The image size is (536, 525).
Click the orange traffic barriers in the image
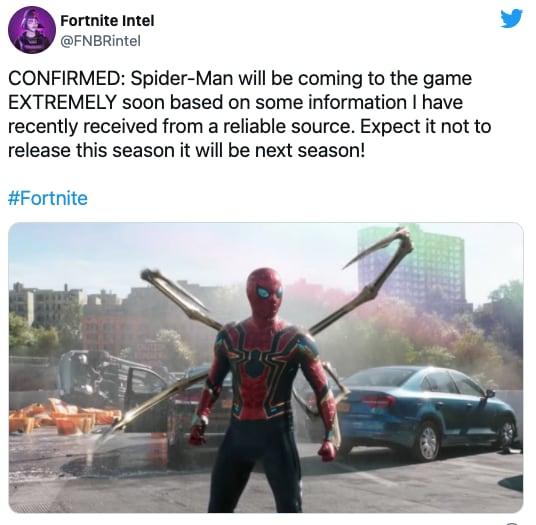click(63, 417)
